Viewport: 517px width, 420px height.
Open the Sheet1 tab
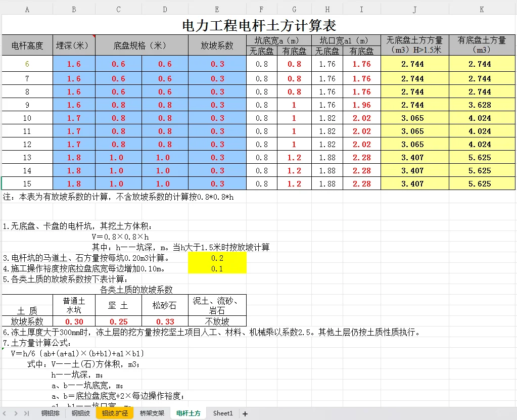[222, 413]
